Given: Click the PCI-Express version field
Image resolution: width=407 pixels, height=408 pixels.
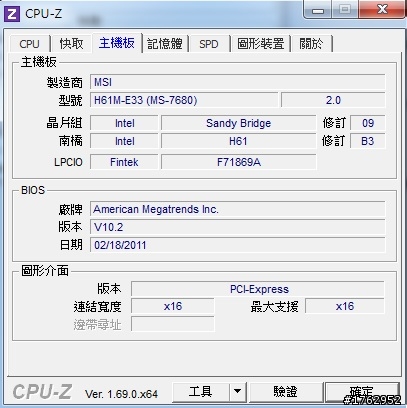Looking at the screenshot, I should pos(258,289).
